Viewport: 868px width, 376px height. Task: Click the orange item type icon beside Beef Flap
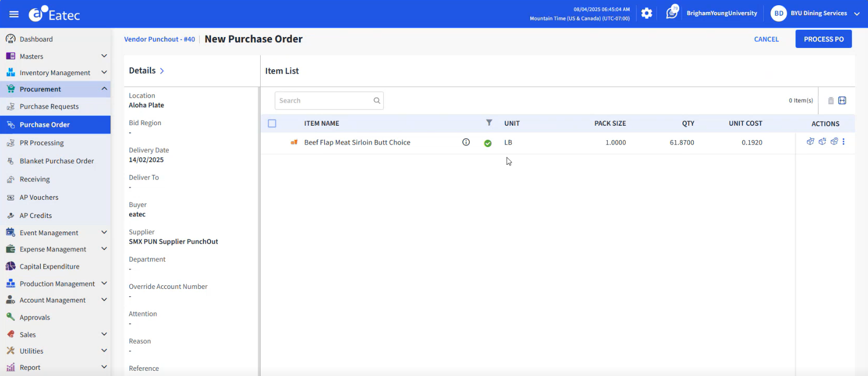click(x=294, y=142)
